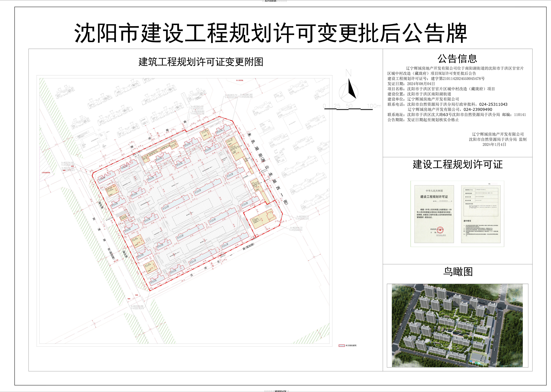
Task: Click the 中小学用地 label on the map
Action: point(240,80)
